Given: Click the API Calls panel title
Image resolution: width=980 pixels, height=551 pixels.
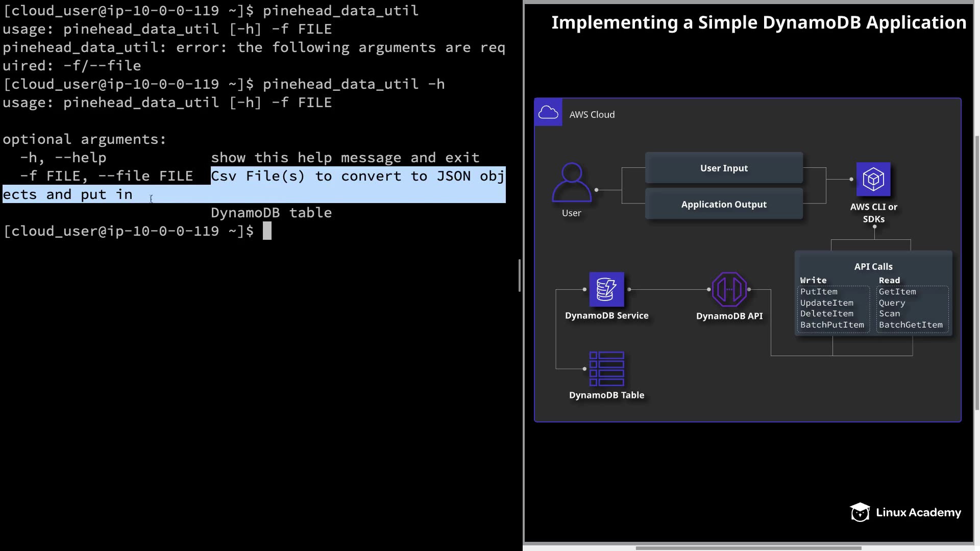Looking at the screenshot, I should (873, 267).
